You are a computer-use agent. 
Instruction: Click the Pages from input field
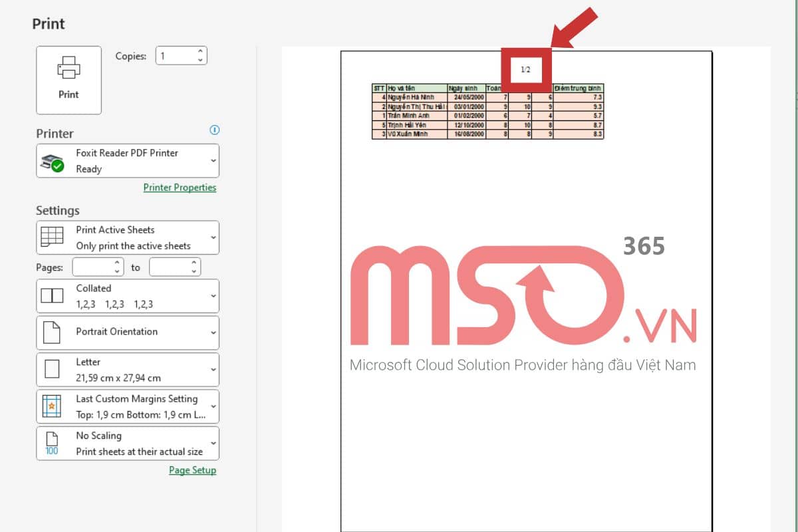tap(93, 267)
